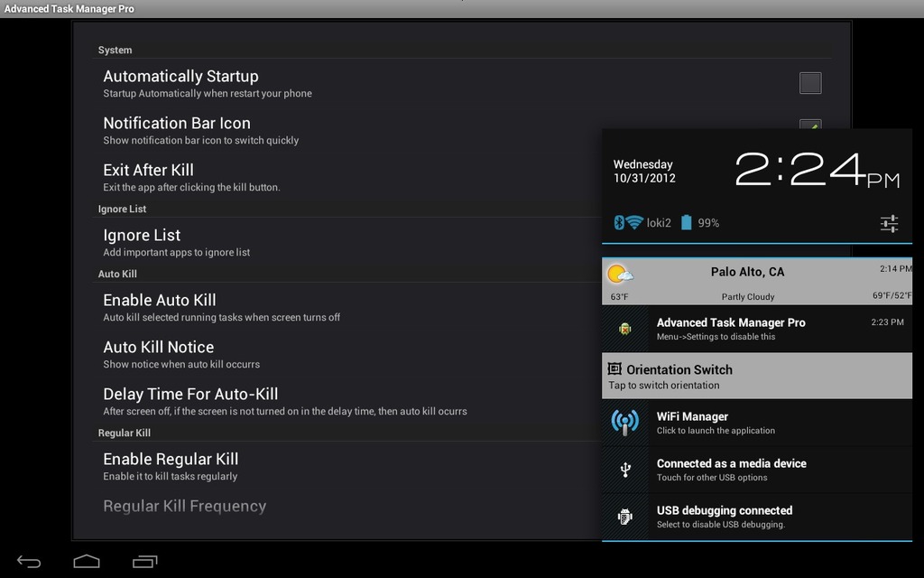Tap the 99% battery percentage text
The height and width of the screenshot is (578, 924).
708,223
